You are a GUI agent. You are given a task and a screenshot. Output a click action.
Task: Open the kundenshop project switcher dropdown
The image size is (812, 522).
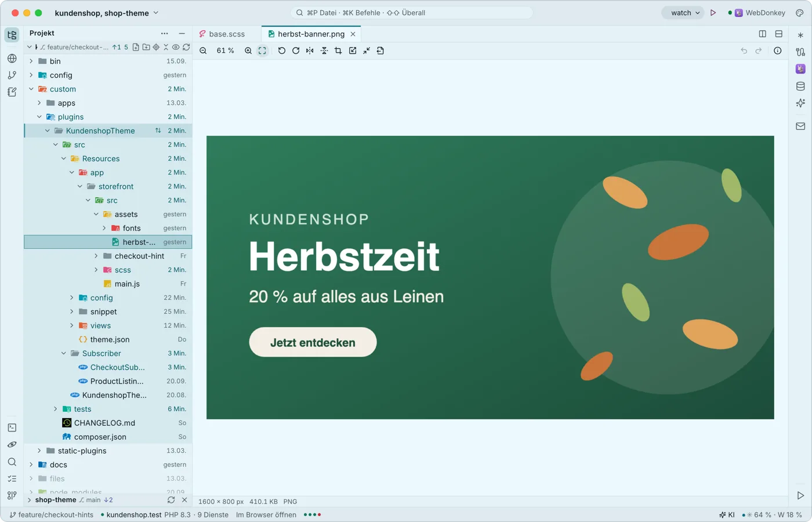[107, 13]
